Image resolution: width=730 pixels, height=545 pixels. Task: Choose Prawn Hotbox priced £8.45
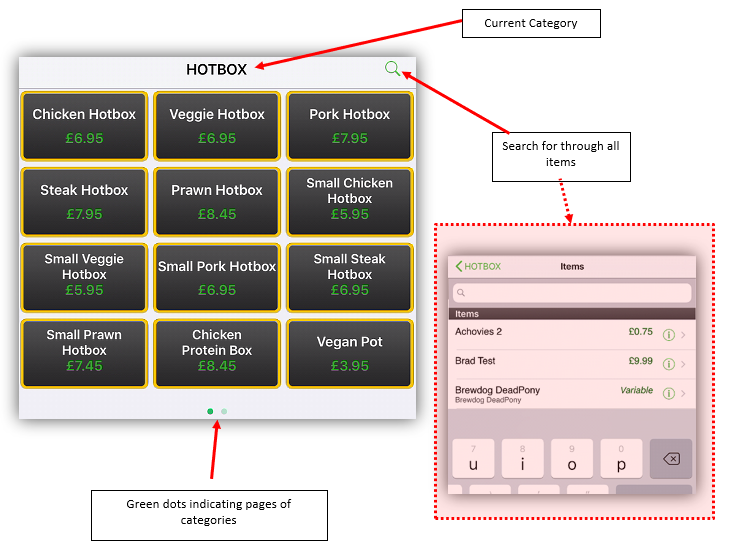pyautogui.click(x=217, y=202)
